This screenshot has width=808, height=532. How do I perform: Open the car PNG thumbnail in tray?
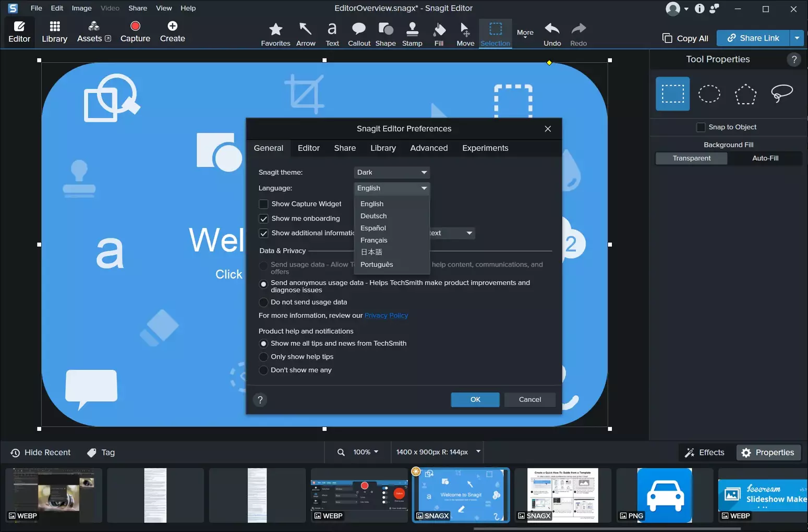click(x=664, y=495)
